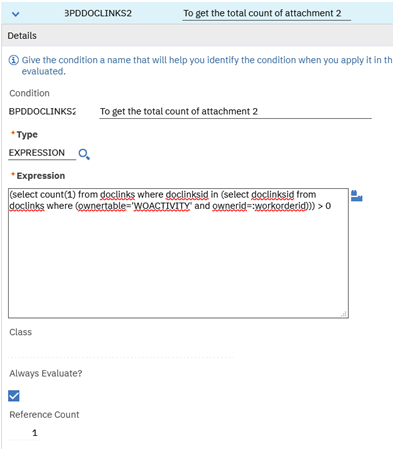
Task: Collapse the BPDDOCLINKS2 row chevron
Action: coord(15,14)
